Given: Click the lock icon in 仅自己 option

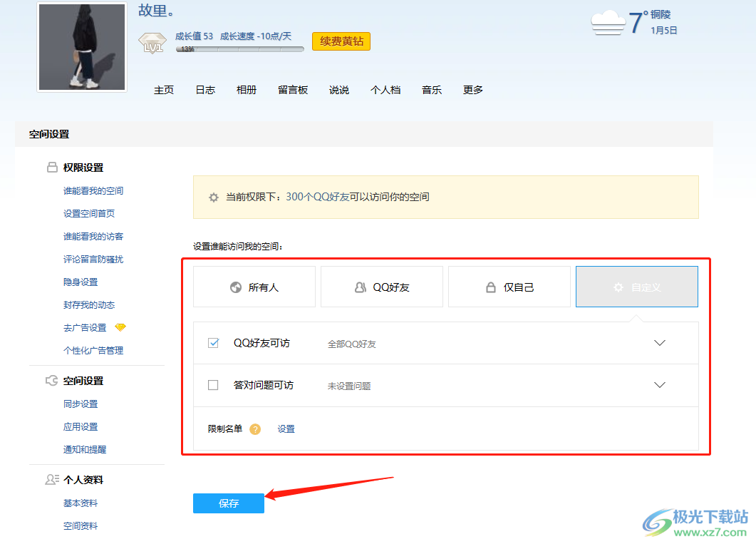Looking at the screenshot, I should click(x=490, y=287).
